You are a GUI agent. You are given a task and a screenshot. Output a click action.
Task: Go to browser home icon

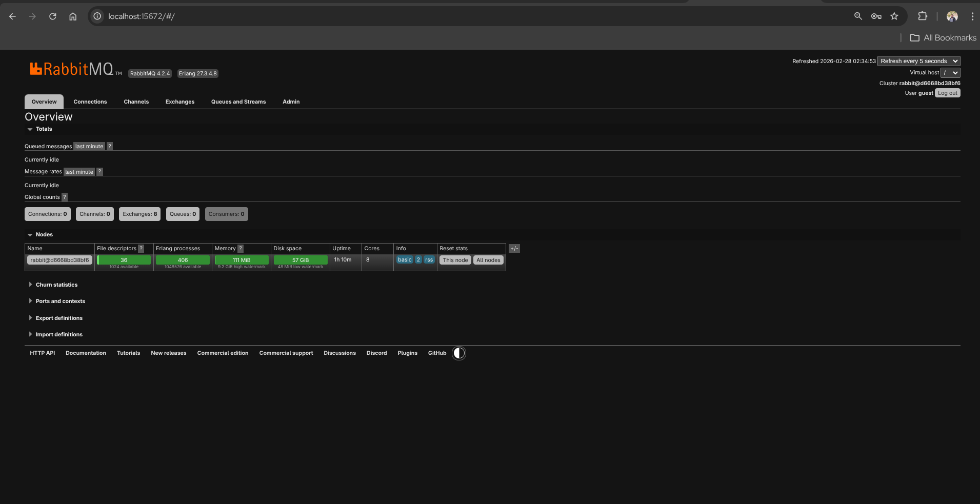(73, 16)
